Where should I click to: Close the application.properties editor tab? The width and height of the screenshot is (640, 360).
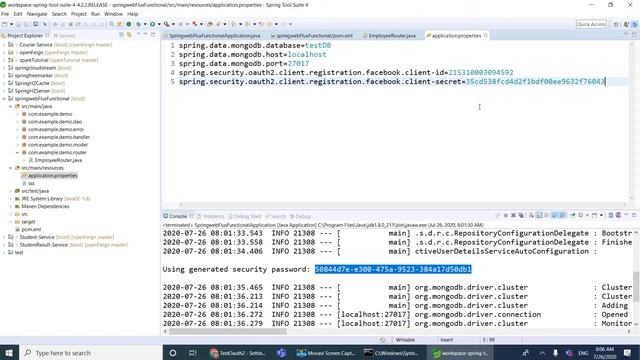point(485,36)
